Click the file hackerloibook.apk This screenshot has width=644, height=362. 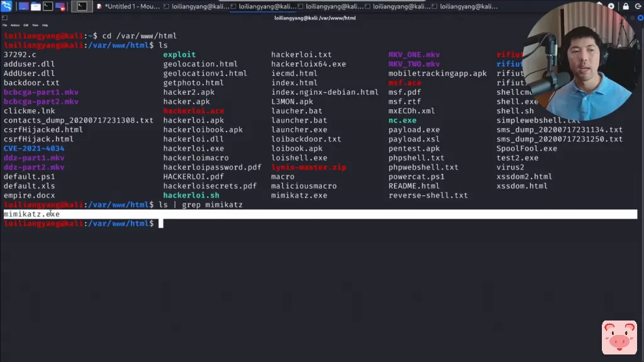coord(203,129)
